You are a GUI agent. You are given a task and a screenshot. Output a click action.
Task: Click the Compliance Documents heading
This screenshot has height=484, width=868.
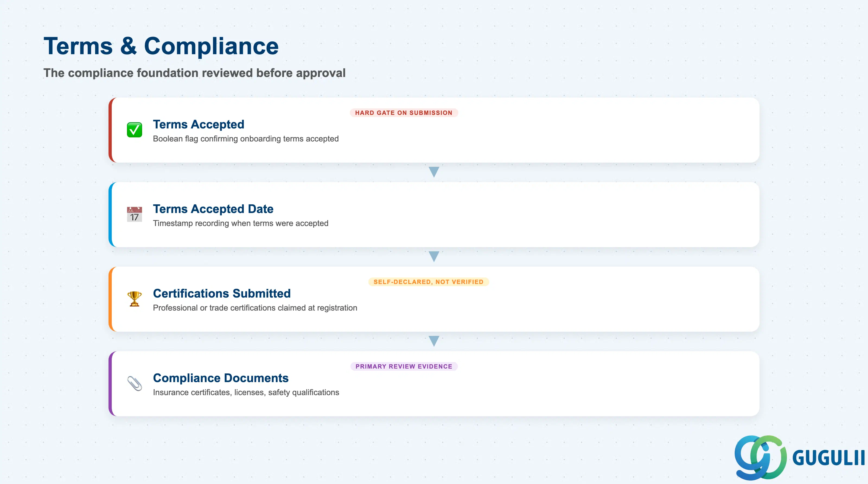[x=221, y=378]
